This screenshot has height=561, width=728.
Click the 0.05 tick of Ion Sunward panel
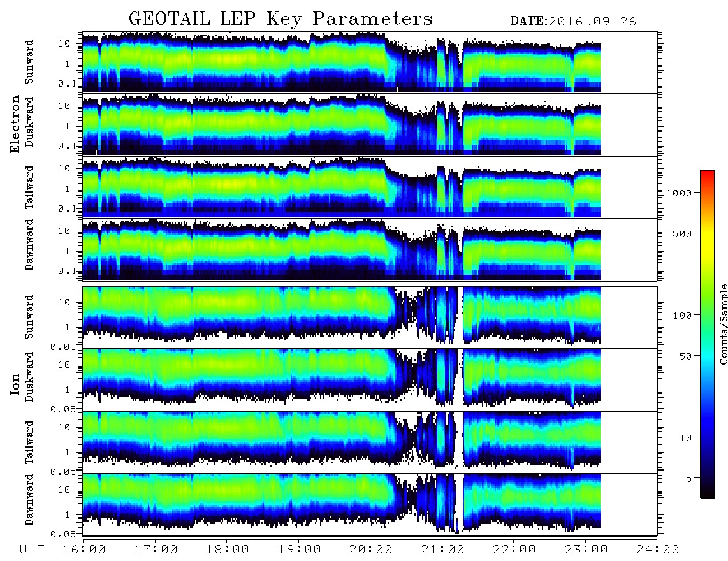pos(62,347)
